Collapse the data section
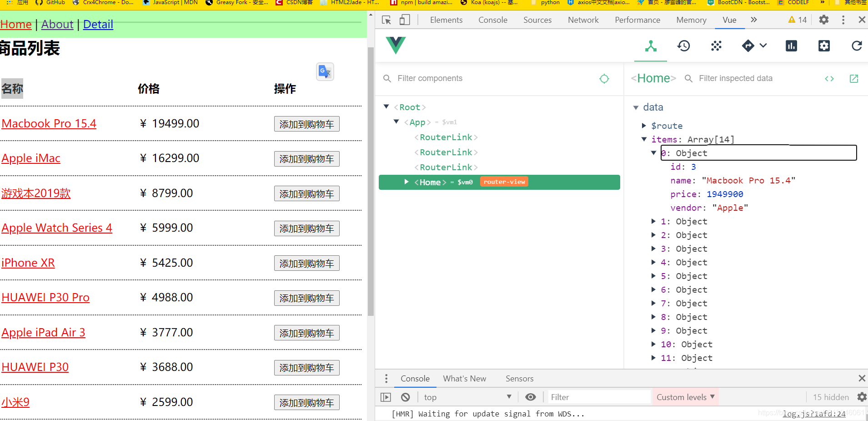The width and height of the screenshot is (868, 421). (636, 107)
